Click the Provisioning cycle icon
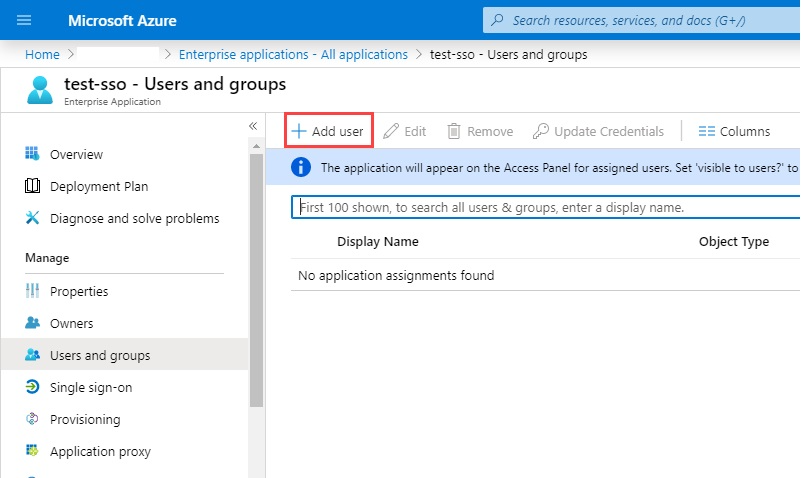This screenshot has width=805, height=478. (32, 418)
